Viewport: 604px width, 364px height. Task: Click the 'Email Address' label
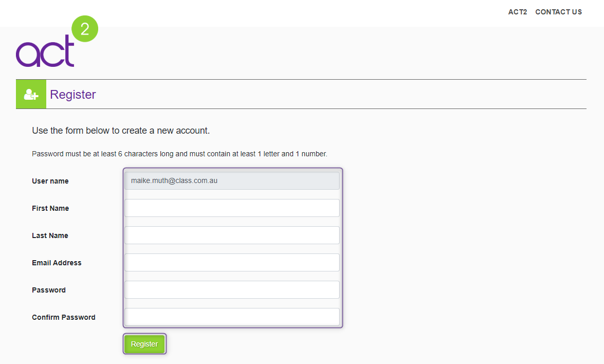coord(57,263)
